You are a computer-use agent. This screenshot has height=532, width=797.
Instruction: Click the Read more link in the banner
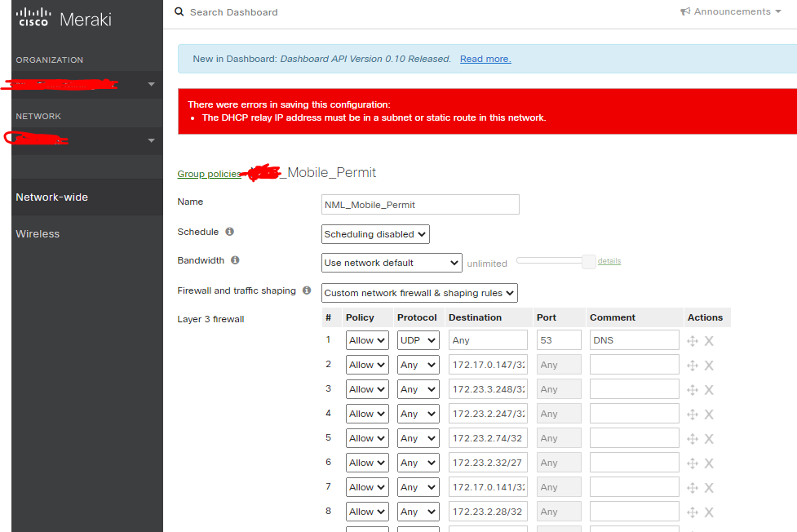[485, 58]
